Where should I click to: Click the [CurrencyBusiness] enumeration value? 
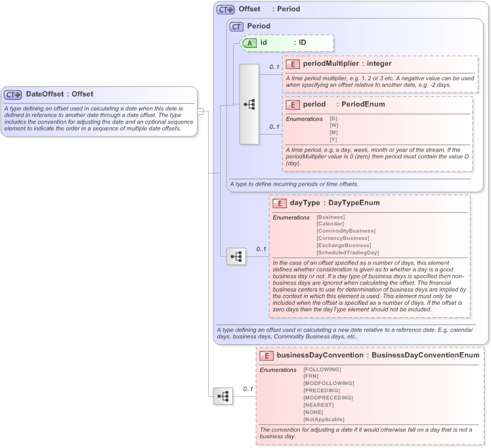click(343, 238)
